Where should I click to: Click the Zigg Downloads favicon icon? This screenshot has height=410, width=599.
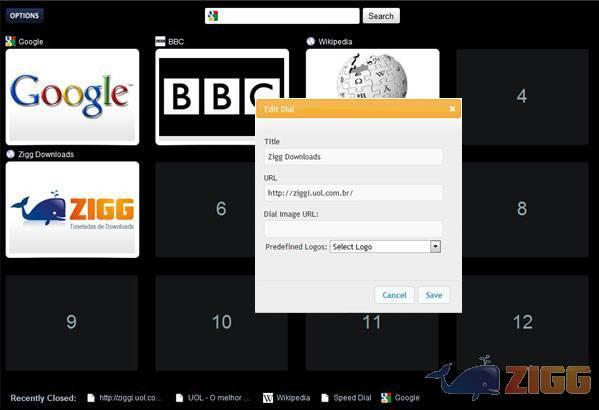[x=10, y=154]
